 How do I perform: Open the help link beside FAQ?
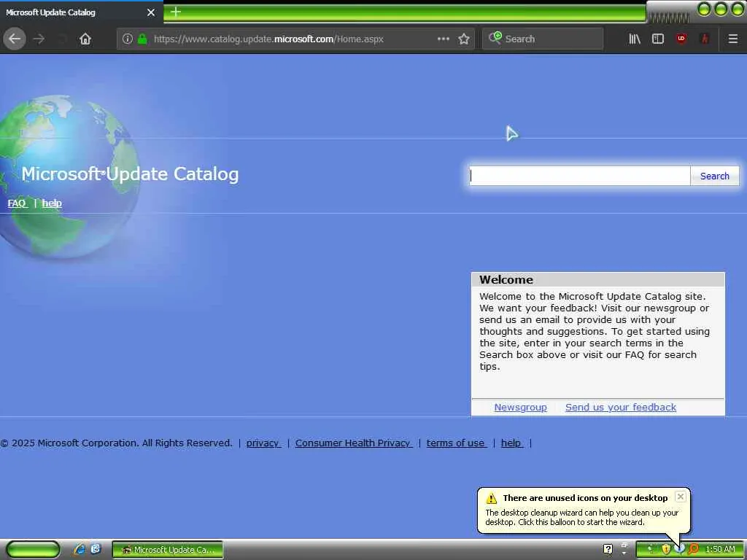[x=52, y=203]
